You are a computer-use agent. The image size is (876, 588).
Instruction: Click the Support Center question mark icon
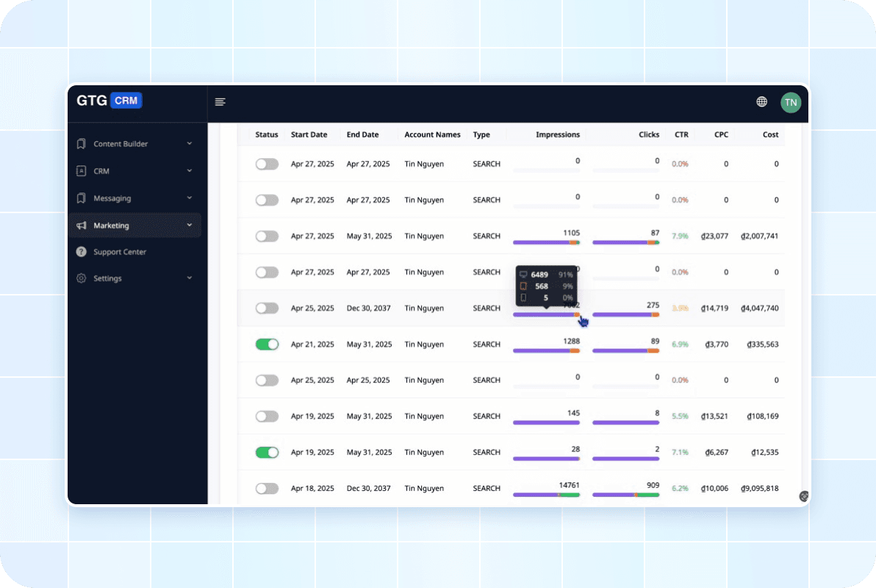(x=81, y=251)
